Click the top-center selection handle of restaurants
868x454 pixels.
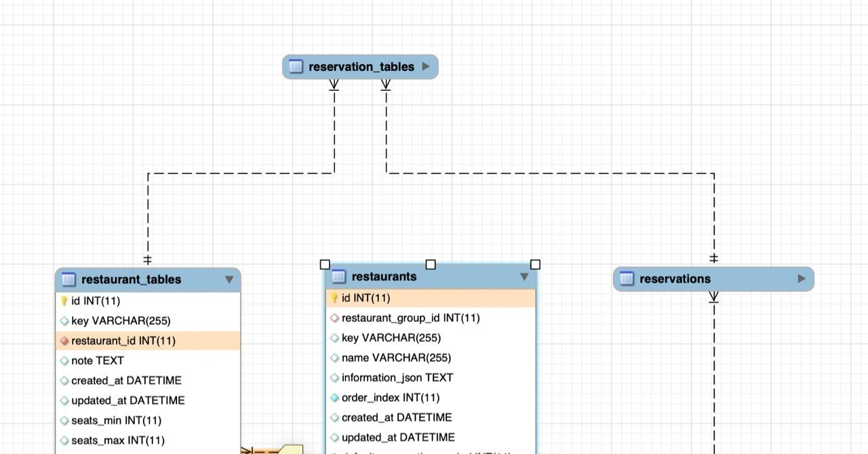tap(431, 264)
